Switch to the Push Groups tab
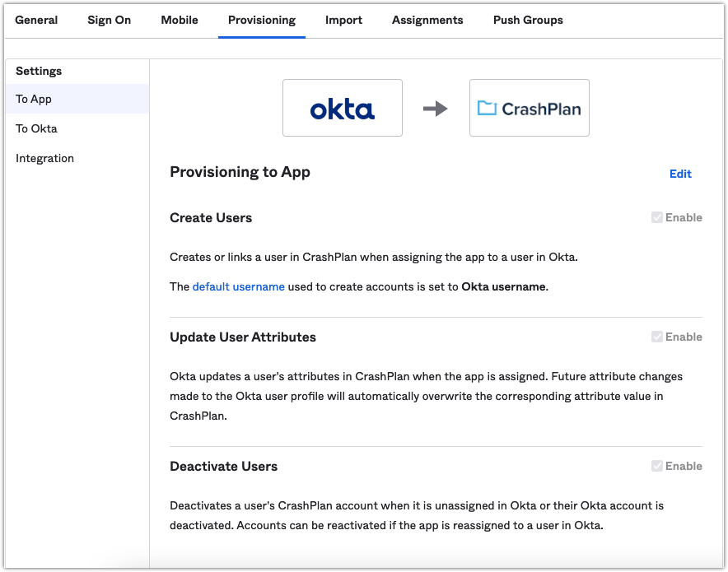Screen dimensions: 728x572 [x=528, y=21]
